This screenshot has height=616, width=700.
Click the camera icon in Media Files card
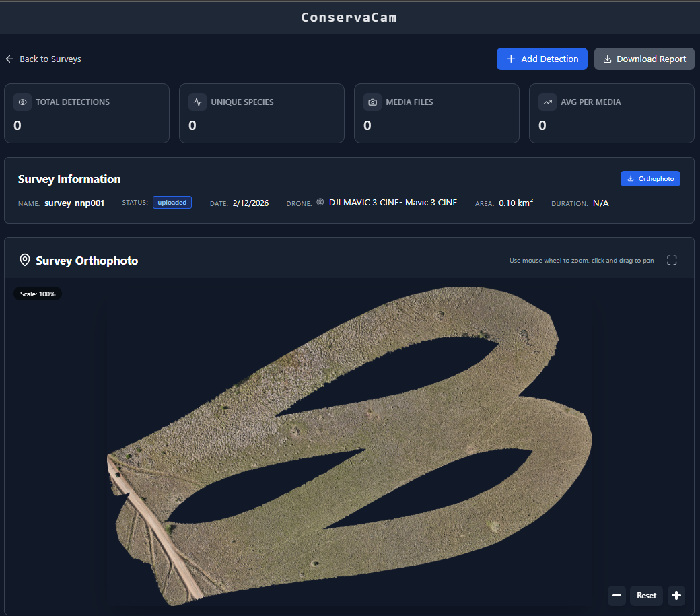coord(373,102)
